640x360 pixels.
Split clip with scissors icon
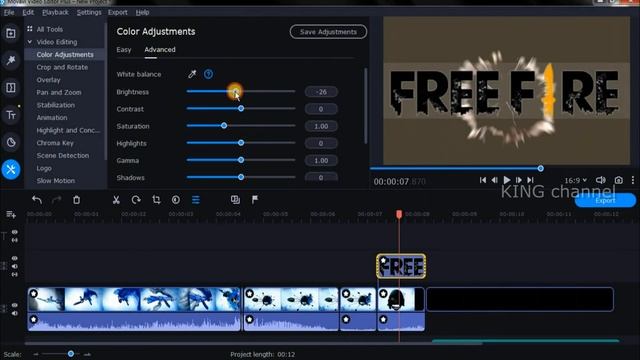pyautogui.click(x=116, y=200)
